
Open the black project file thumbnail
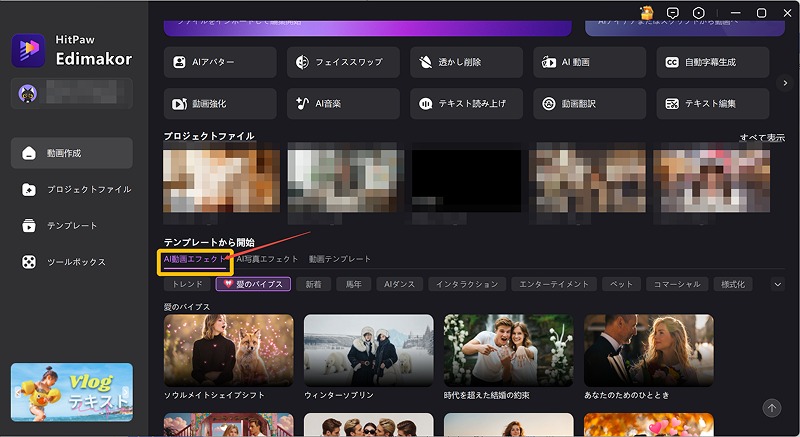466,181
